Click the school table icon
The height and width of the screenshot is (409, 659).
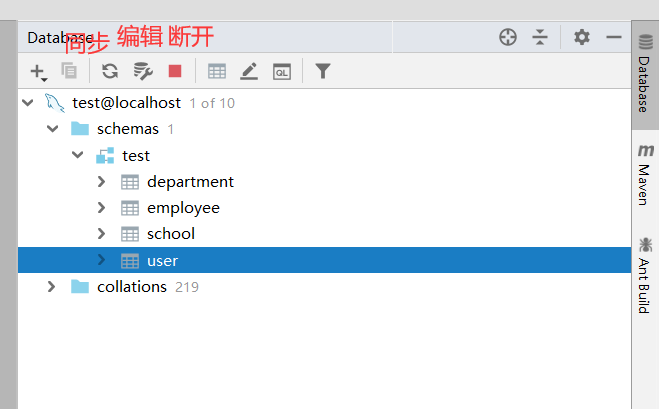130,234
